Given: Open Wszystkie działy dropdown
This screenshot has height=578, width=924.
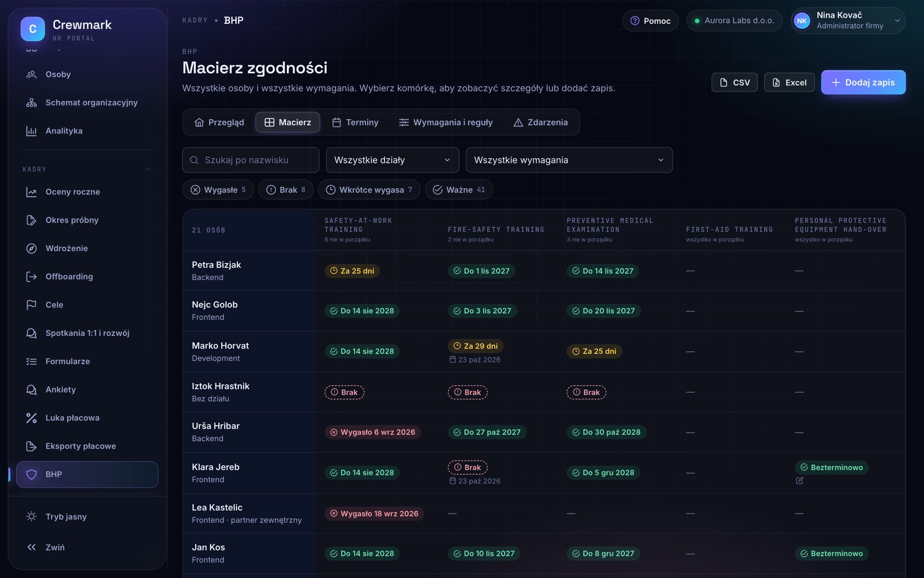Looking at the screenshot, I should pos(392,160).
